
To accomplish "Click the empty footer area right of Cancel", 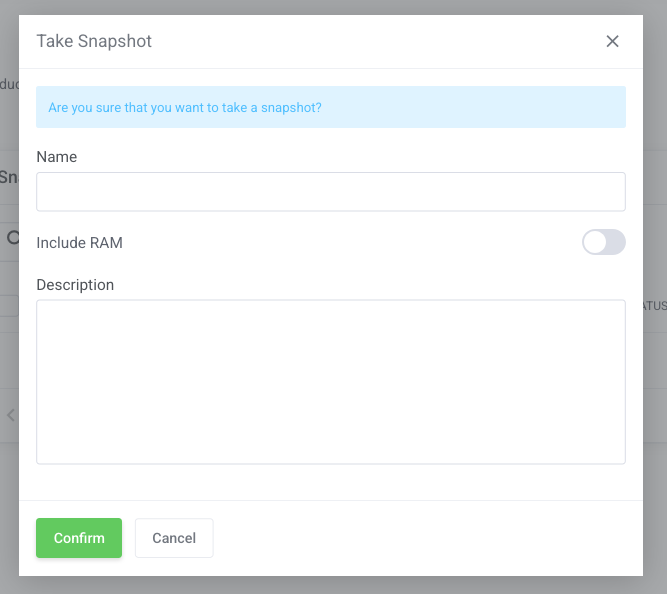I will tap(420, 538).
